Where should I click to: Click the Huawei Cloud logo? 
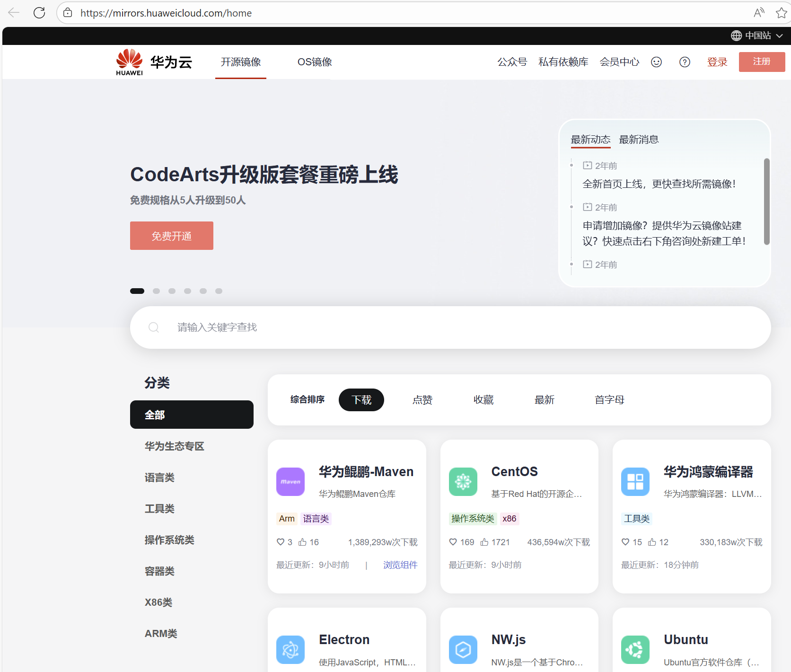(x=154, y=62)
